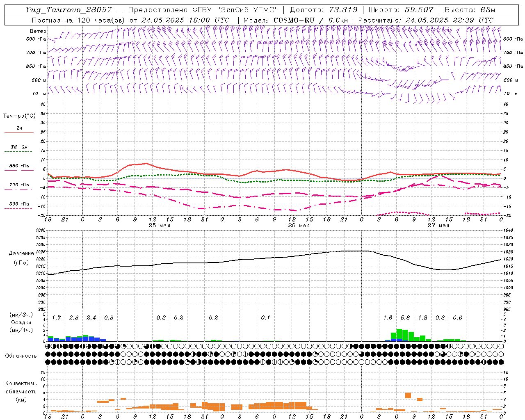Click the Облачность row label

tap(21, 356)
